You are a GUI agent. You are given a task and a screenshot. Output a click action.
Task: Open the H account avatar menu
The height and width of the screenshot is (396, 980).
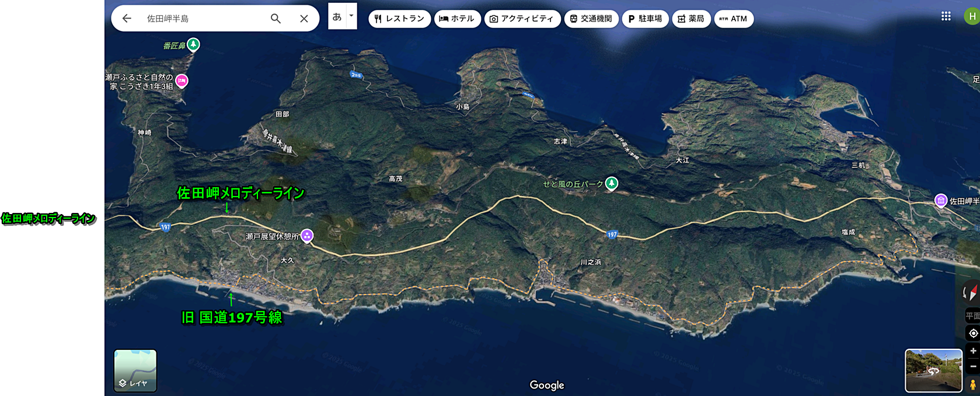click(x=972, y=16)
